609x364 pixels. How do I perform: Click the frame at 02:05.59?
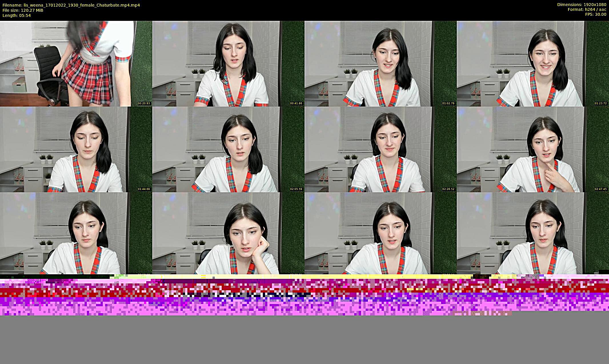click(228, 149)
